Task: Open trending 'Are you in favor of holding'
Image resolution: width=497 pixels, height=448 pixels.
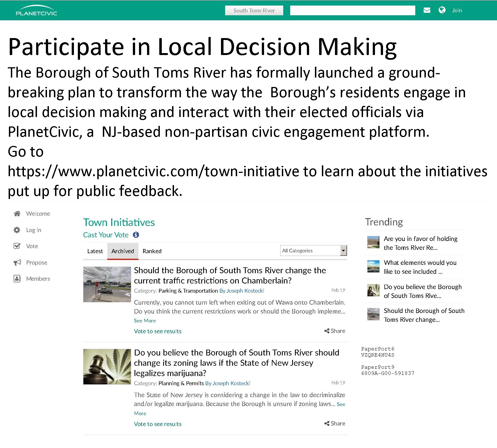Action: tap(421, 243)
